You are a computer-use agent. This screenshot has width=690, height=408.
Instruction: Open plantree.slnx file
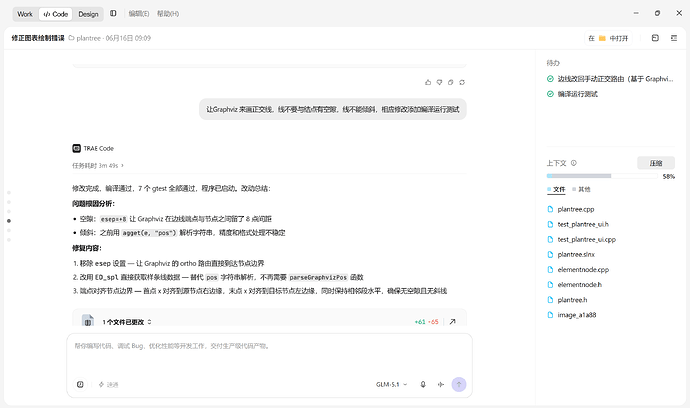click(x=571, y=254)
